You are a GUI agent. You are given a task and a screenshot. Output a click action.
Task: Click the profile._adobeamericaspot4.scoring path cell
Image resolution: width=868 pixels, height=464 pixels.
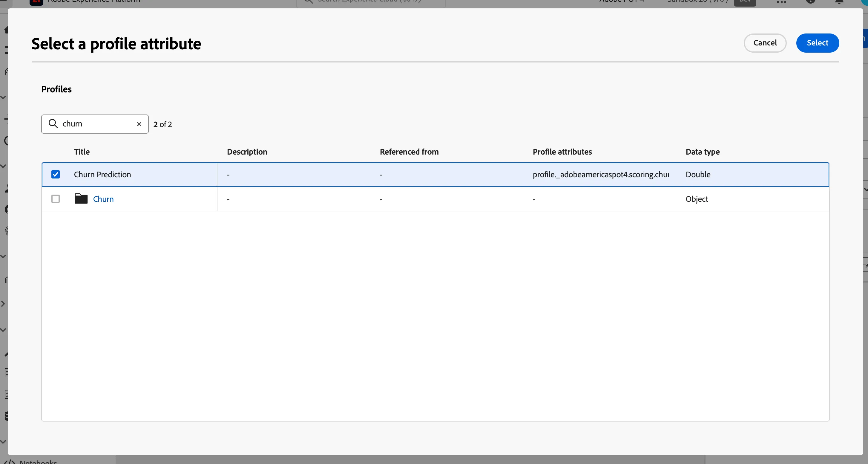601,174
